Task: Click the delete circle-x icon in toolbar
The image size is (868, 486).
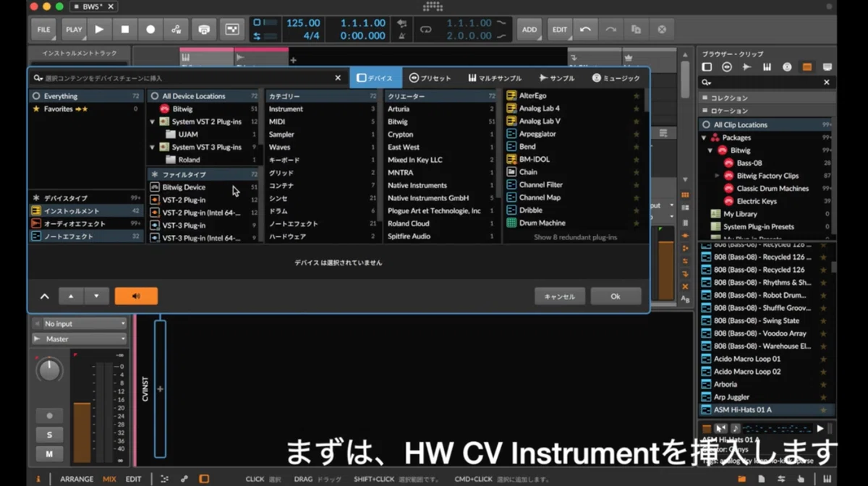Action: coord(661,30)
